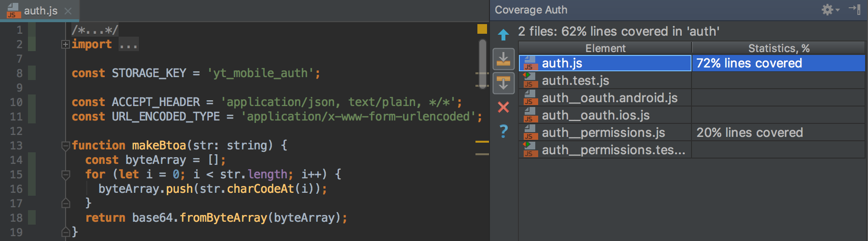Select auth__permissions.js in coverage list
This screenshot has width=868, height=241.
coord(692,133)
